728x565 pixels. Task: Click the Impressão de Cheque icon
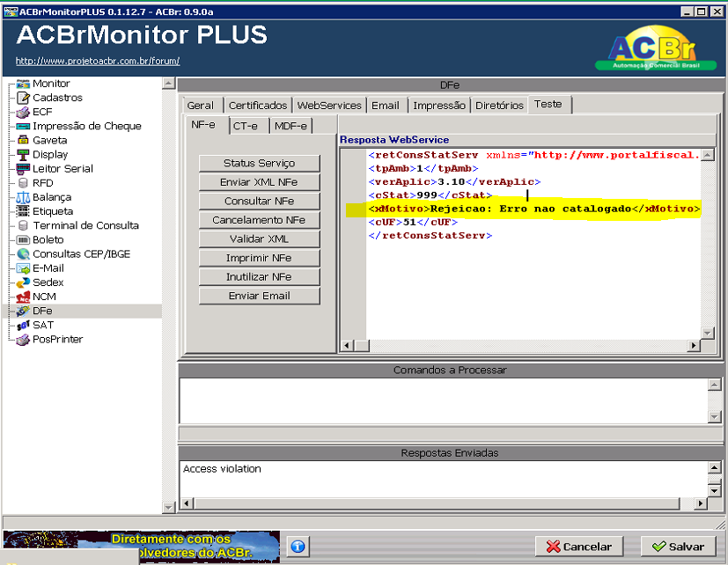click(23, 126)
